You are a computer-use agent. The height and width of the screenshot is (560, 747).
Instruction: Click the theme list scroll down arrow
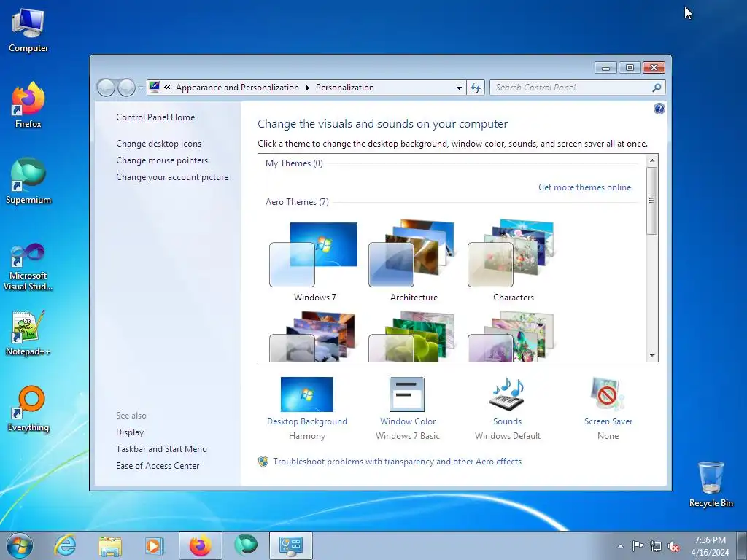point(651,356)
